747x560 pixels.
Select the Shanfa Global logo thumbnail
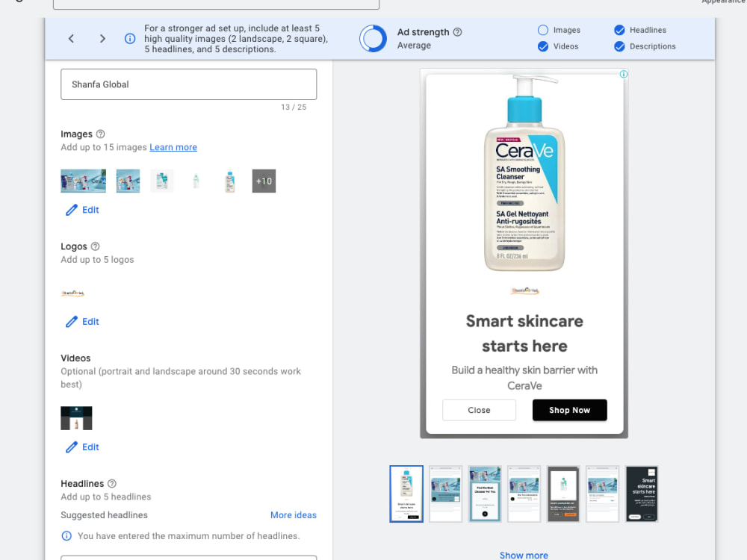point(73,293)
